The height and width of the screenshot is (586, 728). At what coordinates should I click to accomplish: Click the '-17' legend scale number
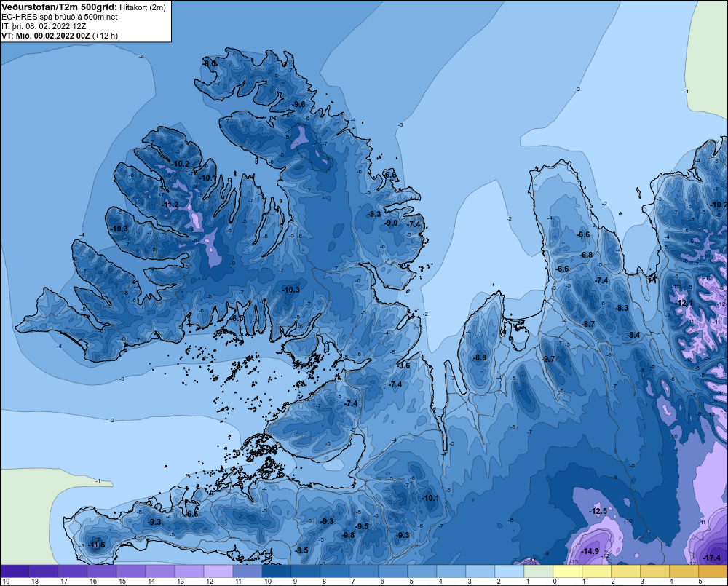63,582
